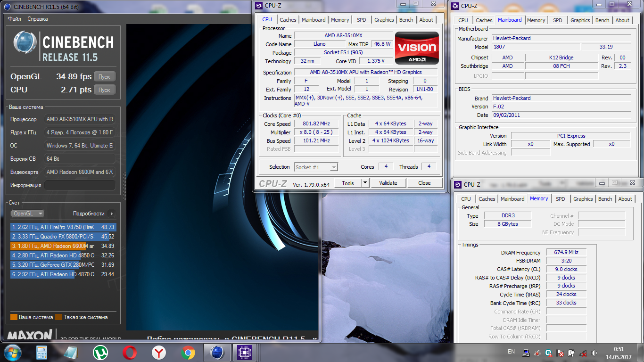The height and width of the screenshot is (362, 644).
Task: Open uTorrent from the taskbar
Action: click(x=100, y=353)
